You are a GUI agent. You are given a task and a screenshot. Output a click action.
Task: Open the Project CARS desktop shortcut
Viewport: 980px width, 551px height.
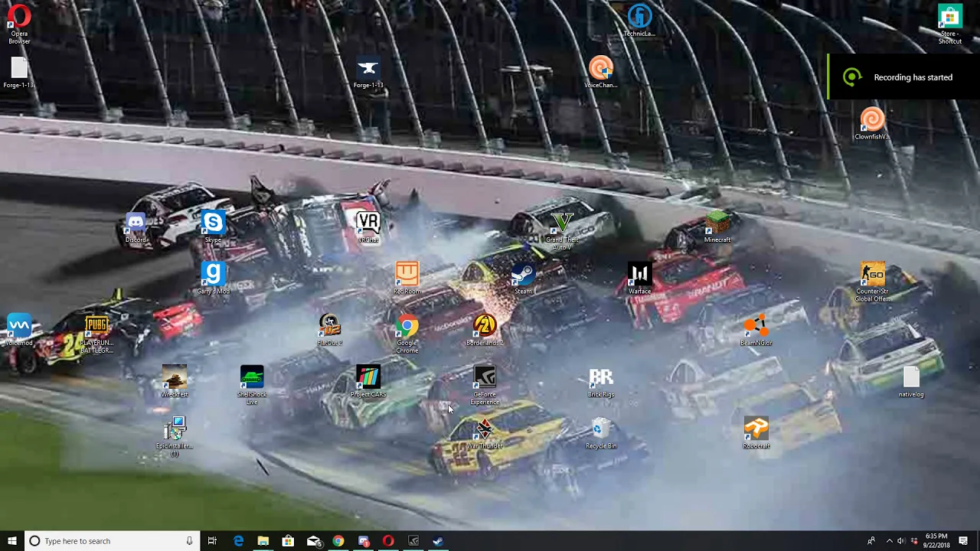pyautogui.click(x=368, y=381)
